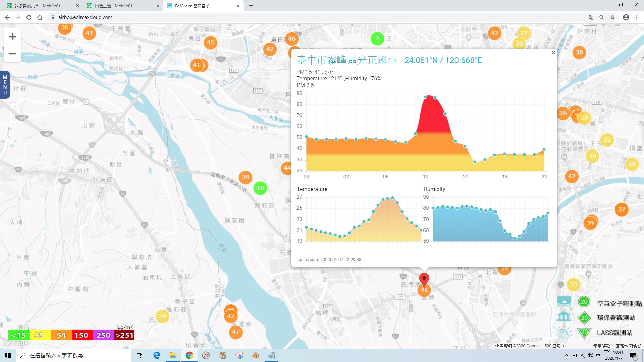Viewport: 644px width, 362px height.
Task: Expand hidden system tray icons arrow
Action: (566, 355)
